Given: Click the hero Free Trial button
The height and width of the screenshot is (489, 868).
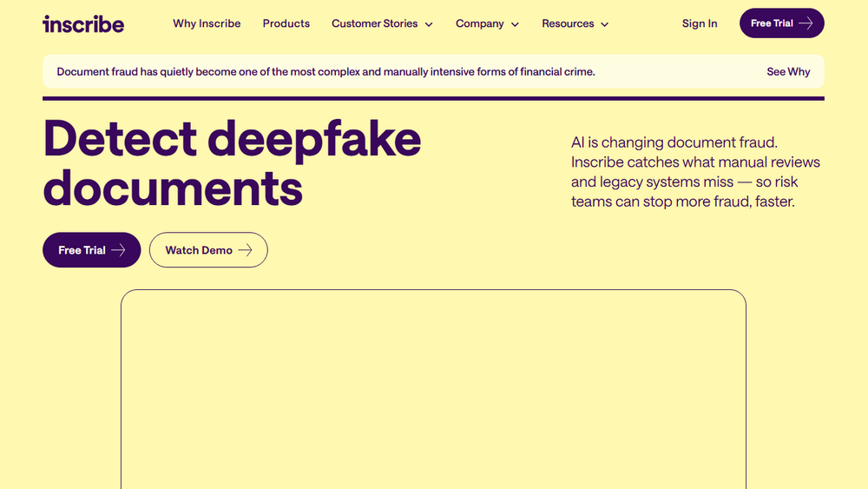Looking at the screenshot, I should coord(92,250).
